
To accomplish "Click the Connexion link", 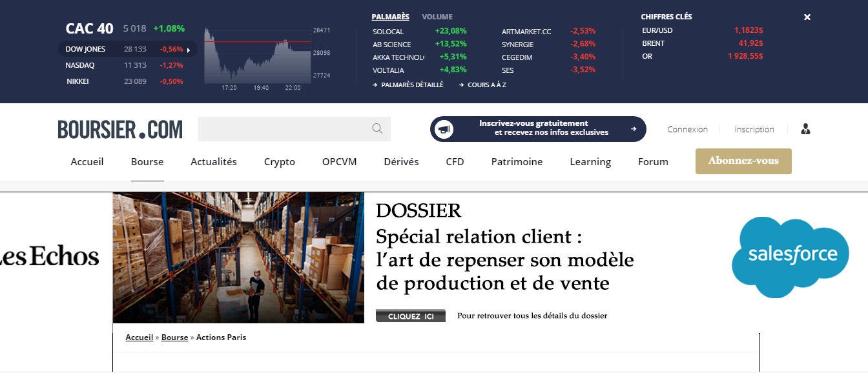I will point(687,129).
